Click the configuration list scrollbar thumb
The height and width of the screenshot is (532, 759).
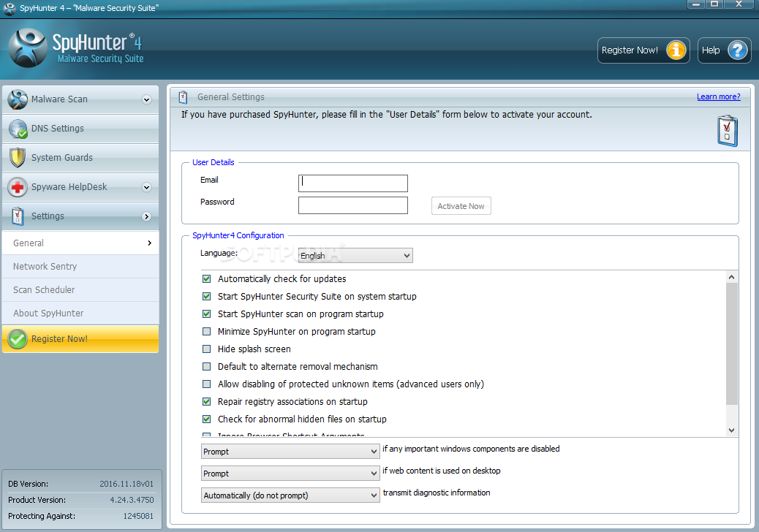731,344
